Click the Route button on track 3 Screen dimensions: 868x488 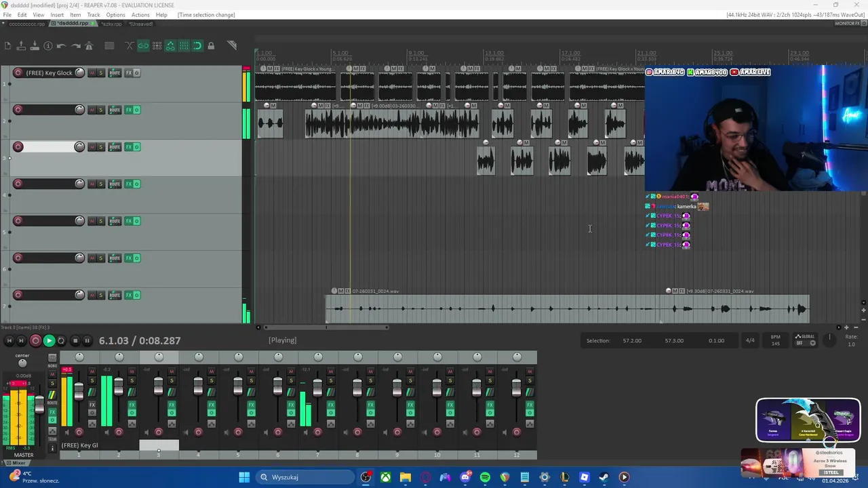click(x=115, y=147)
